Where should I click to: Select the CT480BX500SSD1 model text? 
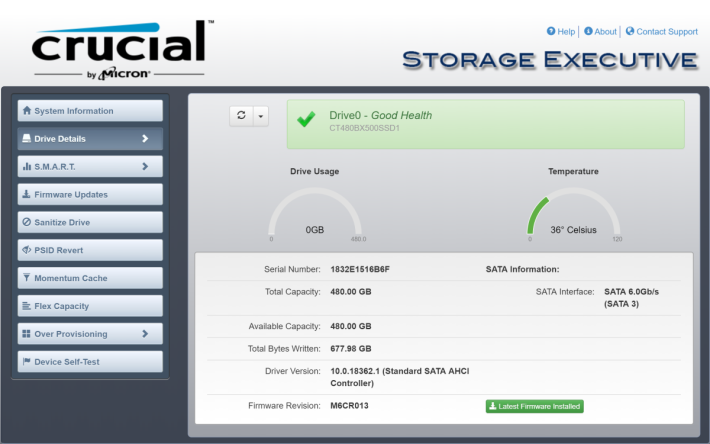pos(365,128)
